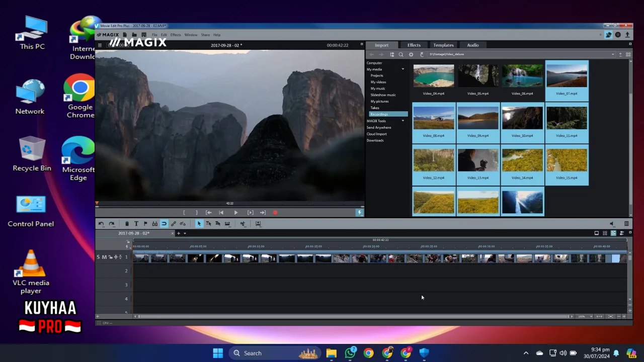Viewport: 644px width, 362px height.
Task: Open the Effects menu in menu bar
Action: tap(176, 35)
